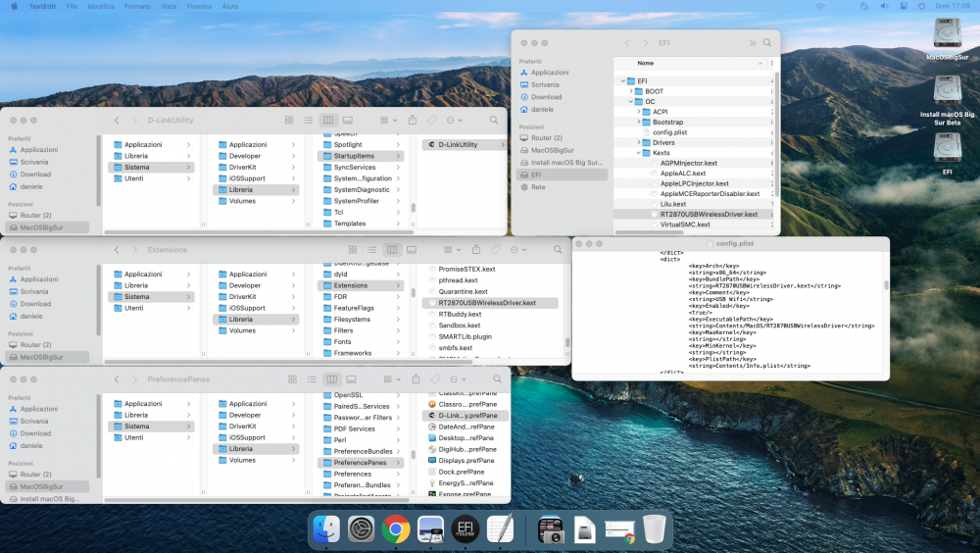Show more toolbar items in EFI window
This screenshot has width=980, height=553.
tap(753, 43)
